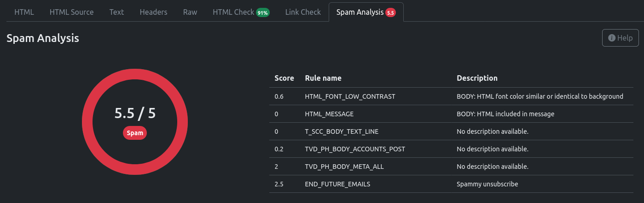
Task: Select the HTML_FONT_LOW_CONTRAST rule row
Action: point(451,96)
